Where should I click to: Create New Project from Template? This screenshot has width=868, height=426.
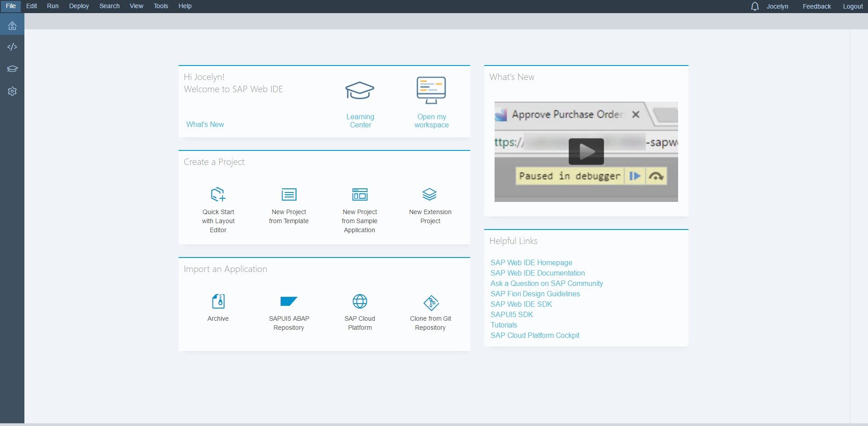pos(289,195)
